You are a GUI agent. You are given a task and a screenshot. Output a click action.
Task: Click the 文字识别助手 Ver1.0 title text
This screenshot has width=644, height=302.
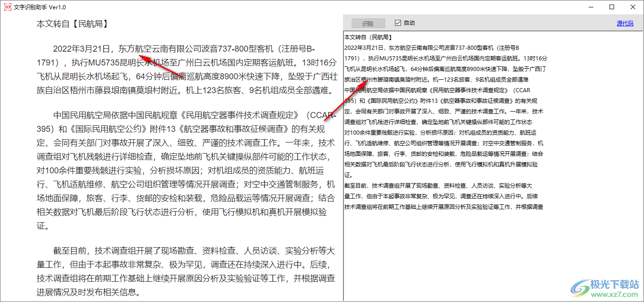39,7
